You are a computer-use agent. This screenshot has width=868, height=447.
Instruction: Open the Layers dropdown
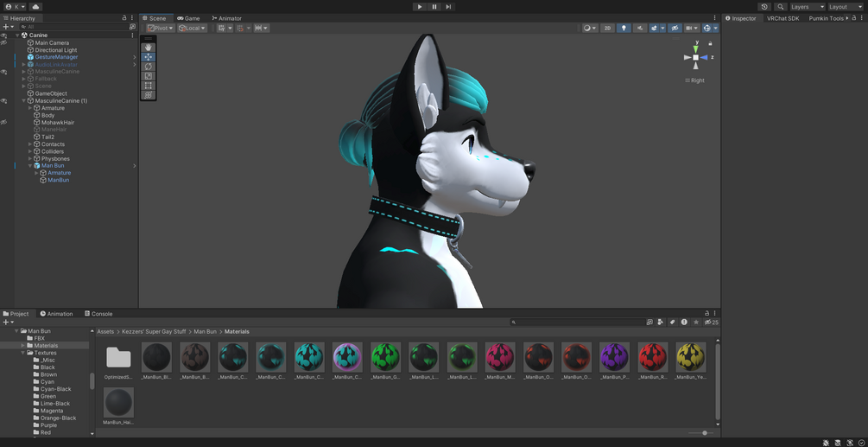[x=807, y=7]
